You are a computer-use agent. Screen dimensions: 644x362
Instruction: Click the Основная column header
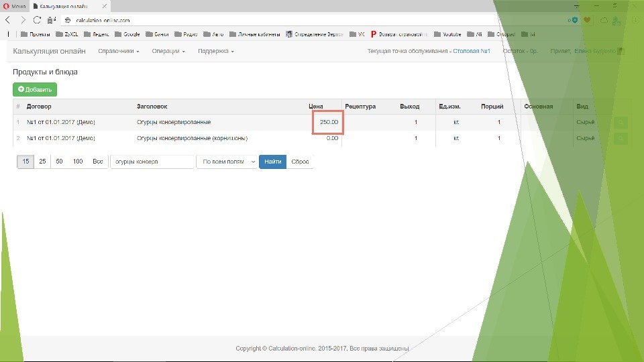pyautogui.click(x=539, y=107)
